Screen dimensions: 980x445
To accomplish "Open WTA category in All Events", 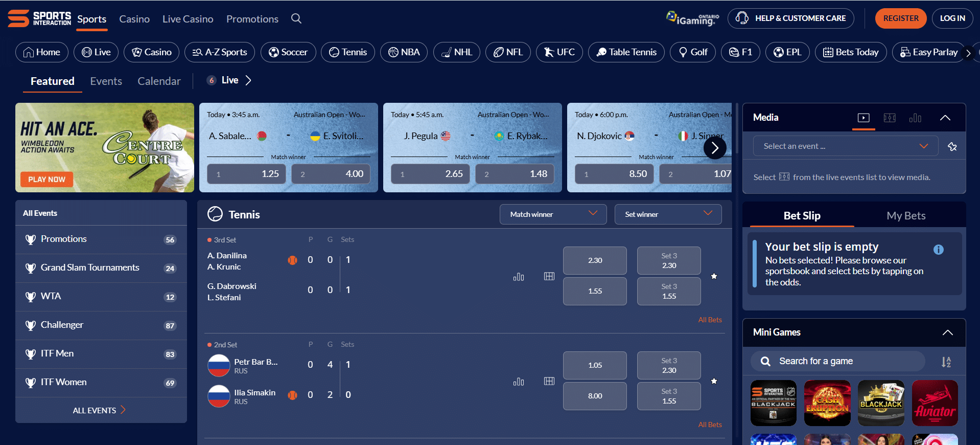I will (101, 297).
